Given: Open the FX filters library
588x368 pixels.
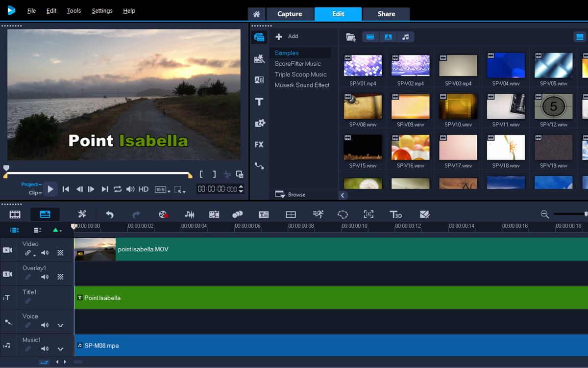Looking at the screenshot, I should click(x=259, y=144).
